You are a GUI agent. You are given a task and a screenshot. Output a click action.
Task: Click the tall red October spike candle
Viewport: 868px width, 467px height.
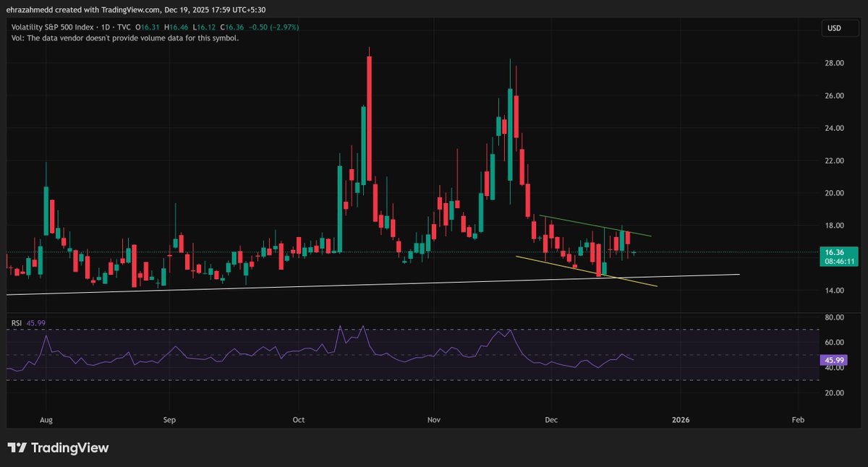[x=369, y=118]
